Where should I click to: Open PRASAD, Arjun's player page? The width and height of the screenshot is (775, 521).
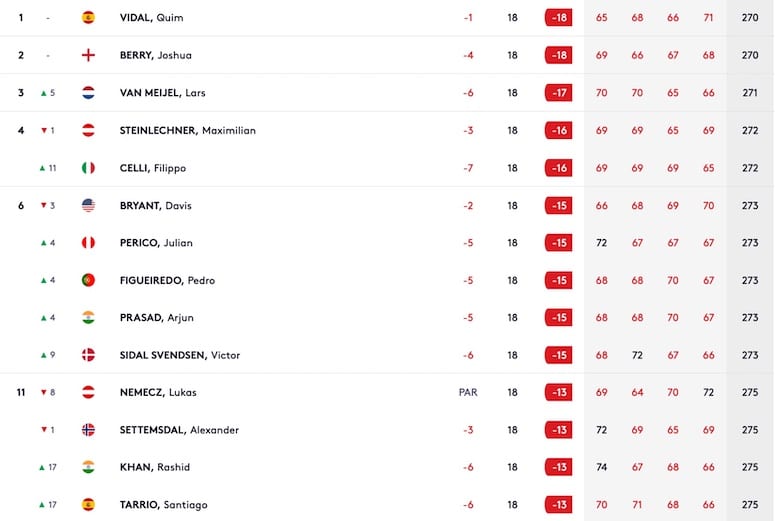157,318
